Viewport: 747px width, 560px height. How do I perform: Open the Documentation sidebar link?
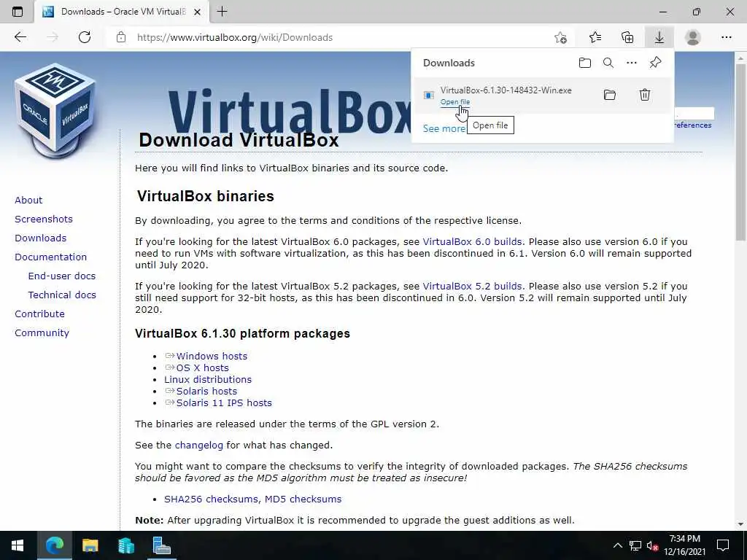pos(51,257)
